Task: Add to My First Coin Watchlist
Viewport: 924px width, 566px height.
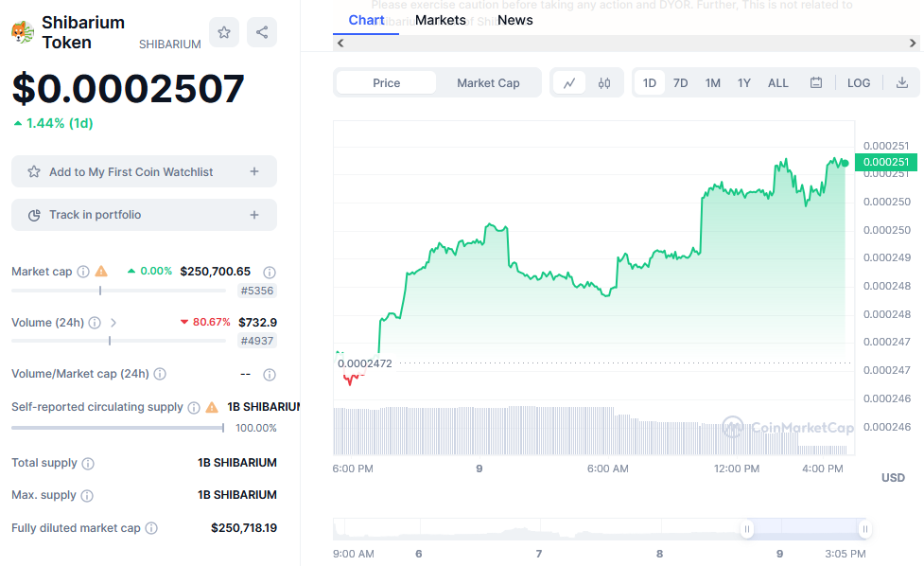Action: coord(144,171)
